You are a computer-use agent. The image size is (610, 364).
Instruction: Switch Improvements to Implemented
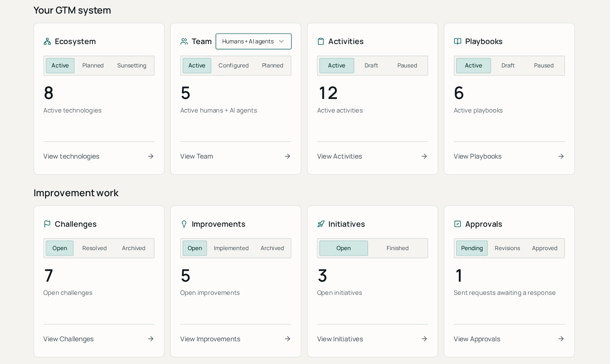point(231,248)
